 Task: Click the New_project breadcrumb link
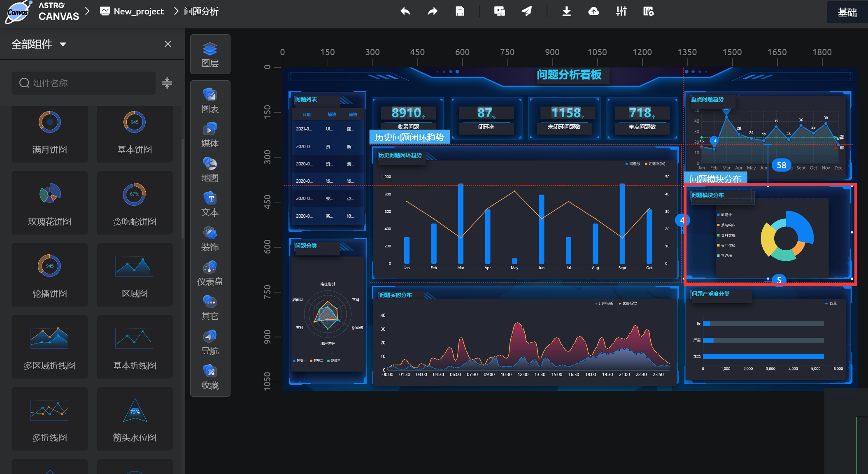point(139,12)
